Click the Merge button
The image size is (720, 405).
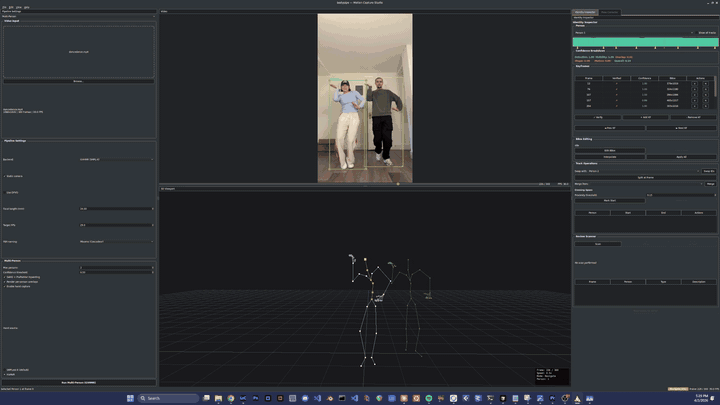(711, 184)
